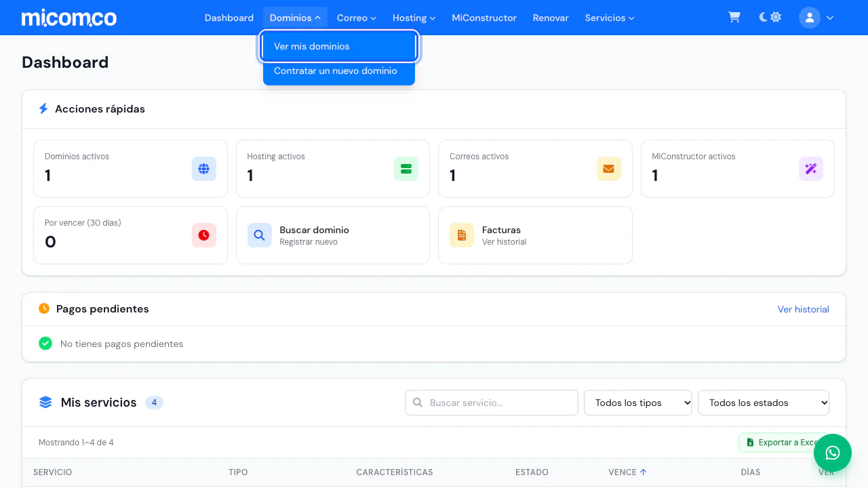Expand the Todos los tipos dropdown
The width and height of the screenshot is (868, 488).
[x=638, y=403]
